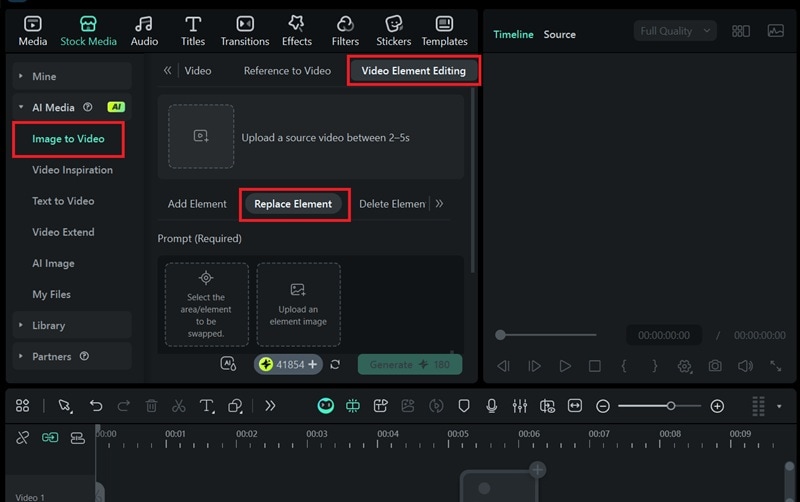Open the Media tab

[x=33, y=31]
